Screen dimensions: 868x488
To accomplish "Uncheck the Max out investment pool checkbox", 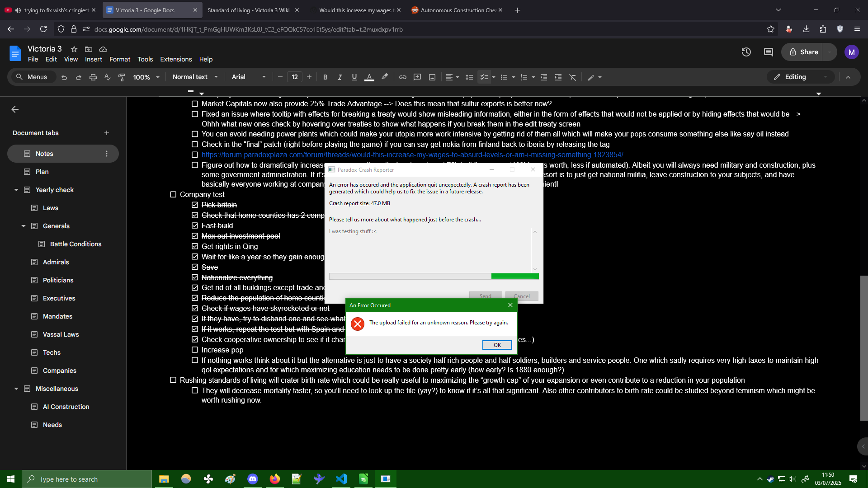I will pos(195,236).
